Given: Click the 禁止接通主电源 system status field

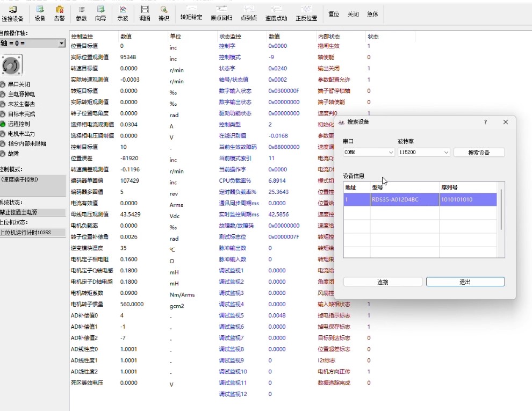Looking at the screenshot, I should click(x=33, y=213).
